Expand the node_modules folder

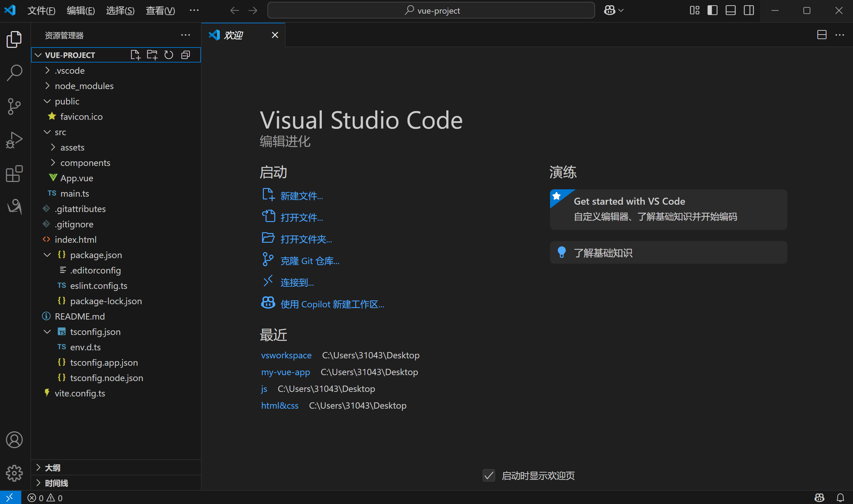pyautogui.click(x=84, y=86)
